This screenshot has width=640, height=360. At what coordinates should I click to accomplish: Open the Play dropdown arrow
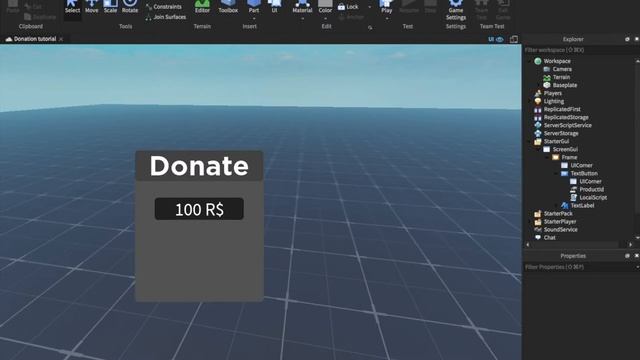pyautogui.click(x=386, y=19)
